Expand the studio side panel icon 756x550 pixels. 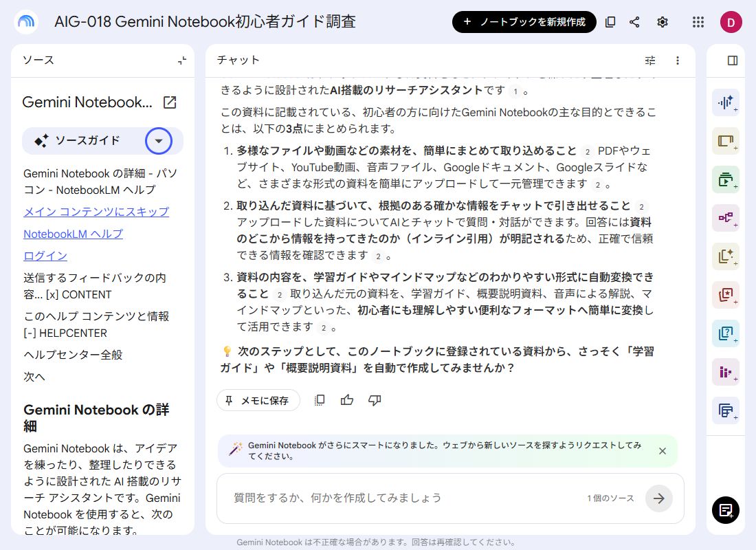733,60
